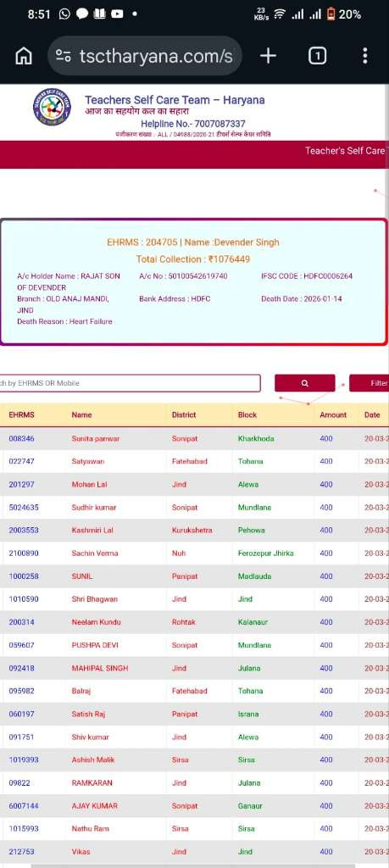Select EHRMS 008346
This screenshot has height=868, width=389.
click(x=21, y=438)
